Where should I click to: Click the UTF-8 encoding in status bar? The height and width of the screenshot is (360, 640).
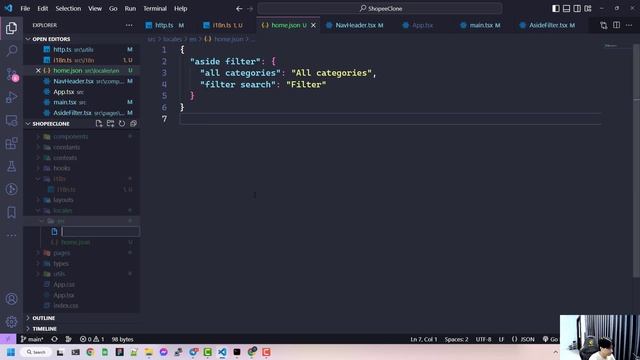click(483, 339)
